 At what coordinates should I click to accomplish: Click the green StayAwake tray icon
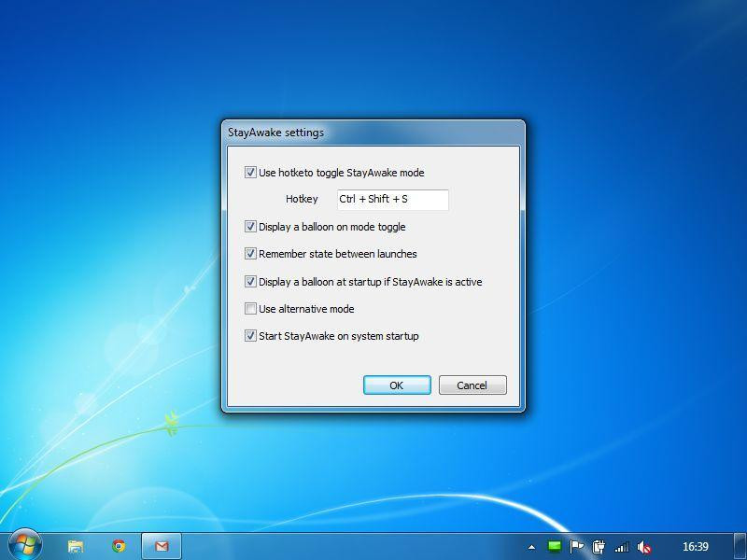pyautogui.click(x=554, y=547)
